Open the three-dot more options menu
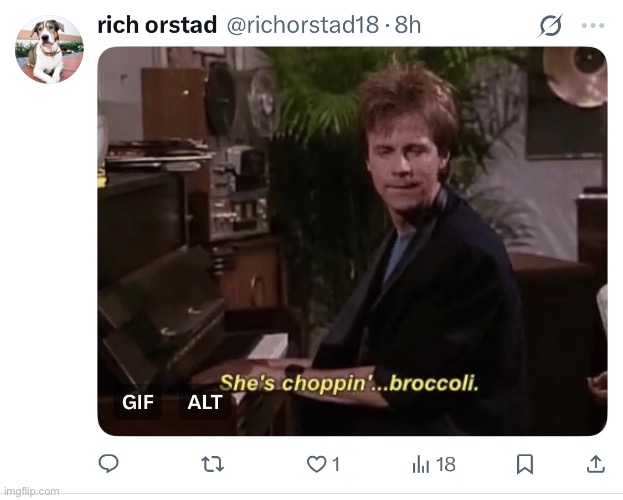This screenshot has width=623, height=500. (x=593, y=25)
